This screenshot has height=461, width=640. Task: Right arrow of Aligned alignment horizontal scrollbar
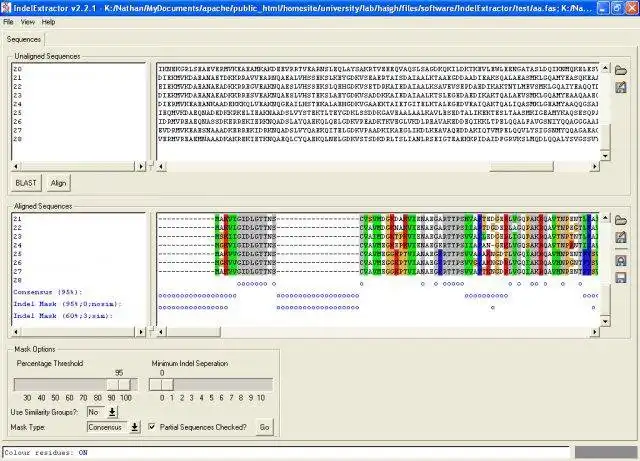click(595, 332)
